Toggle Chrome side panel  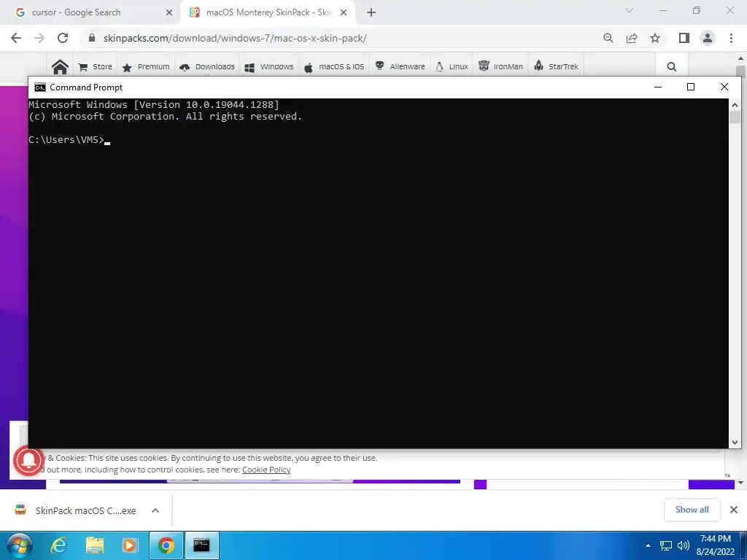pos(684,38)
